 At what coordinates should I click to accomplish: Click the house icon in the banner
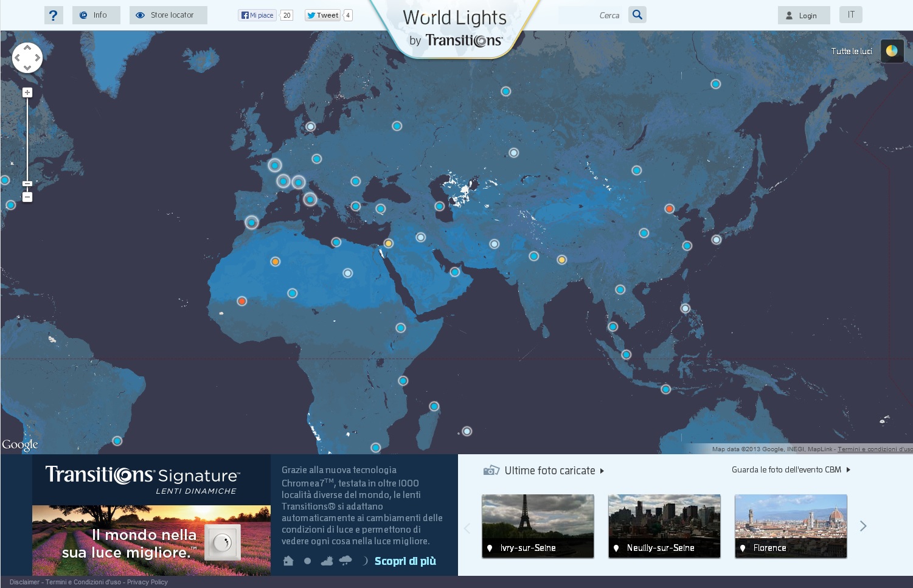pyautogui.click(x=288, y=561)
